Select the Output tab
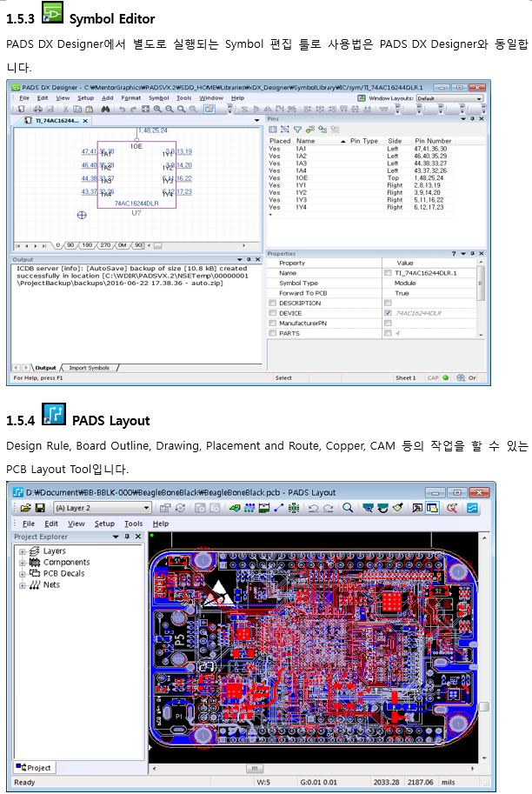Image resolution: width=532 pixels, height=794 pixels. tap(45, 368)
